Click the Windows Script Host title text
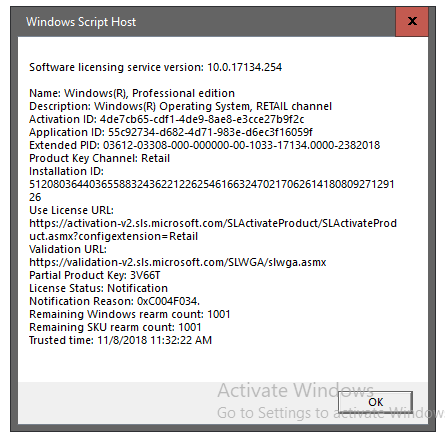This screenshot has width=445, height=437. click(81, 22)
